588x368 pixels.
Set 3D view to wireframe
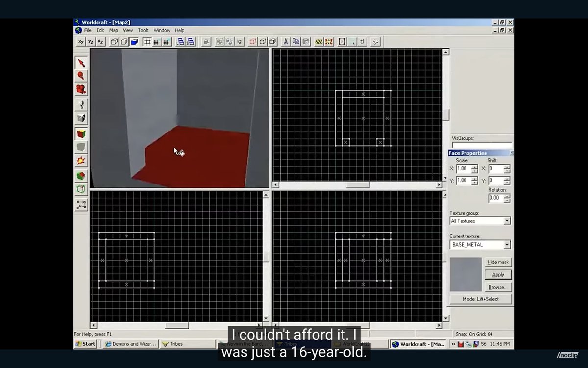point(114,42)
